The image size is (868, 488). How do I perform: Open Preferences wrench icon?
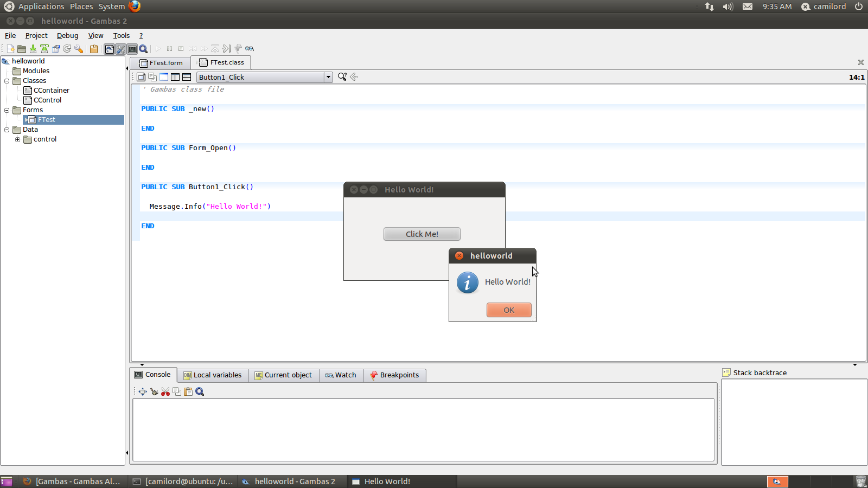(79, 49)
